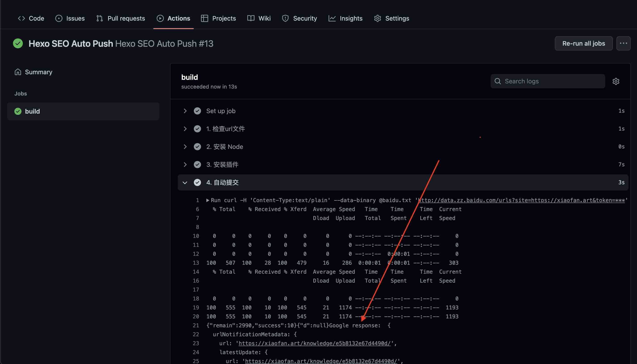Expand the Set up job step

coord(185,111)
